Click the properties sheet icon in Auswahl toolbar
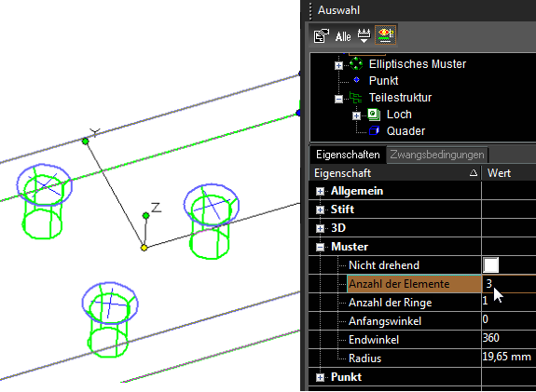Image resolution: width=536 pixels, height=392 pixels. tap(322, 35)
